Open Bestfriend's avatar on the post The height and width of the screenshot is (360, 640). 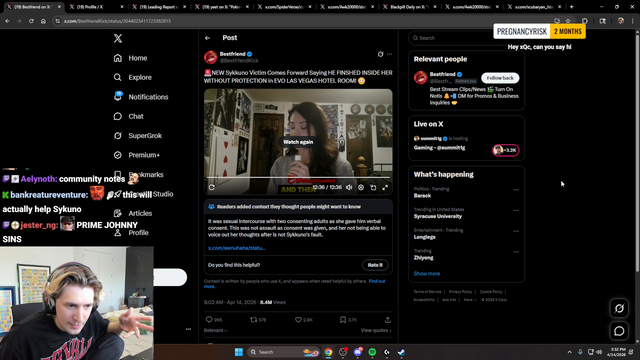point(211,57)
